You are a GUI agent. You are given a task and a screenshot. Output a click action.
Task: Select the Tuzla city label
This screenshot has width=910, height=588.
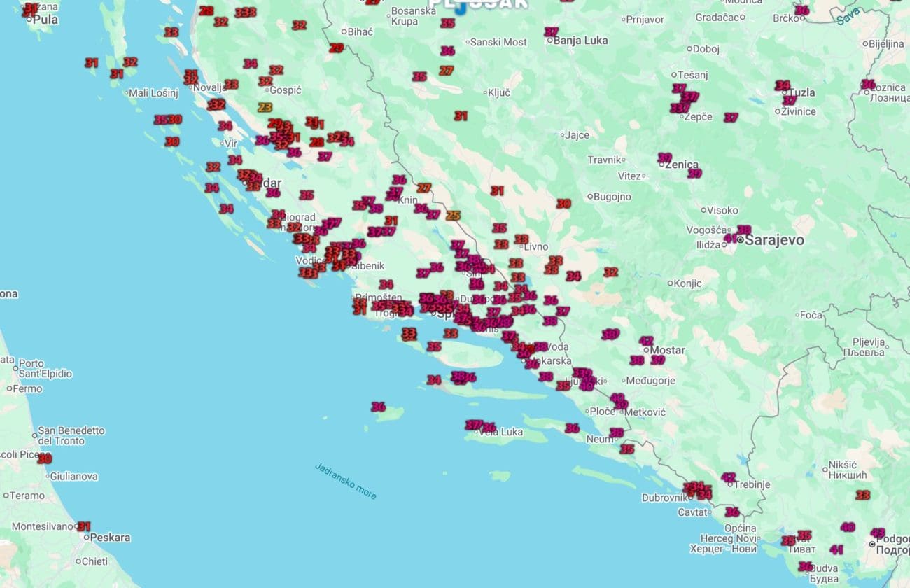[802, 92]
